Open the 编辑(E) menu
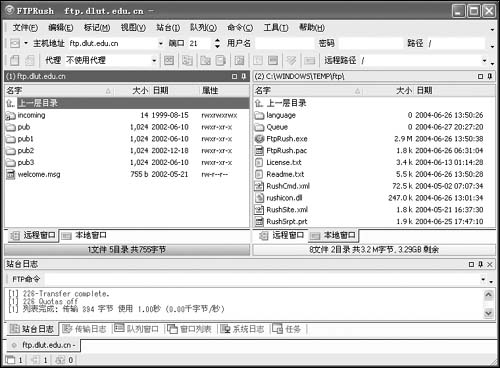The height and width of the screenshot is (368, 500). (x=61, y=28)
